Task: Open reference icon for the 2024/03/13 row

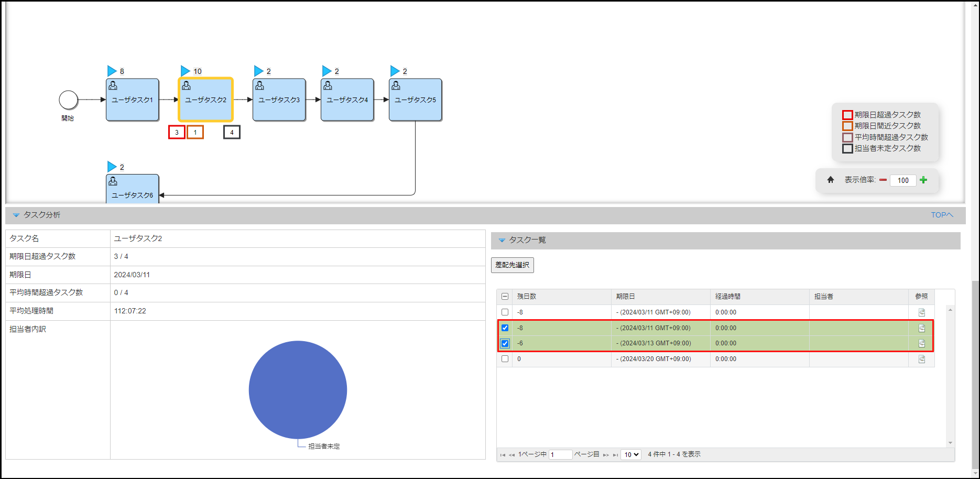Action: coord(922,343)
